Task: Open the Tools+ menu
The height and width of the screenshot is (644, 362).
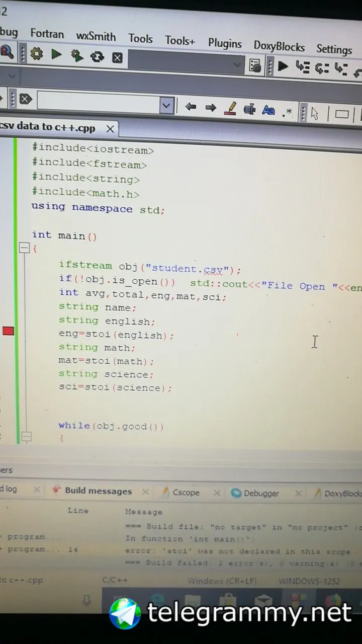Action: pyautogui.click(x=179, y=41)
